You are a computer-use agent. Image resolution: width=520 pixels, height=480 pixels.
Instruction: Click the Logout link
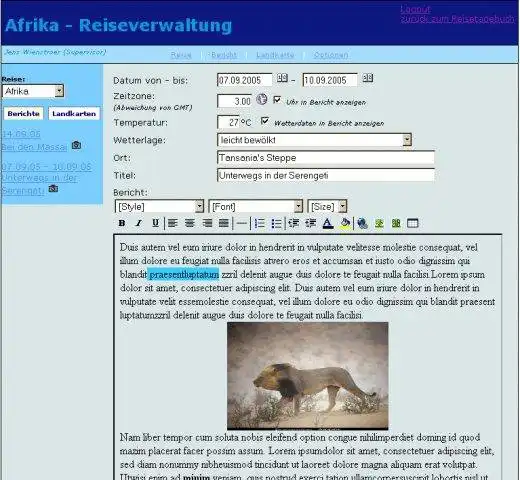click(x=415, y=9)
